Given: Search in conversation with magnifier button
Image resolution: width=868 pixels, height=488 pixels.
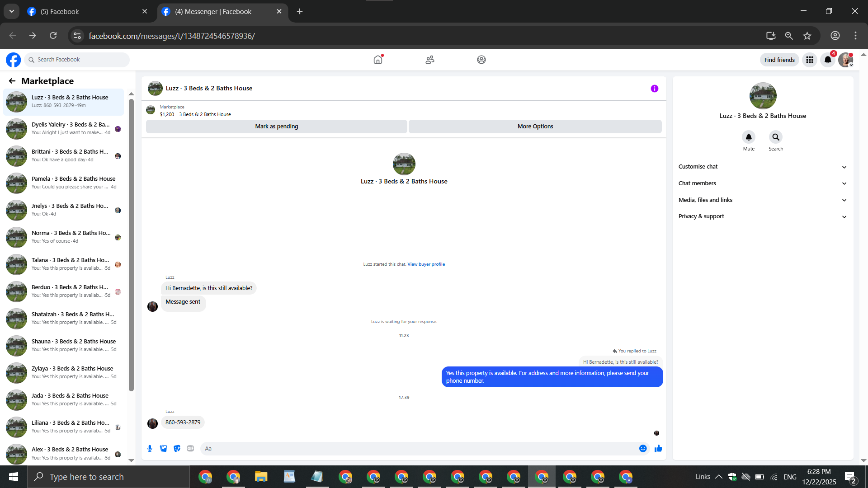Looking at the screenshot, I should [776, 137].
